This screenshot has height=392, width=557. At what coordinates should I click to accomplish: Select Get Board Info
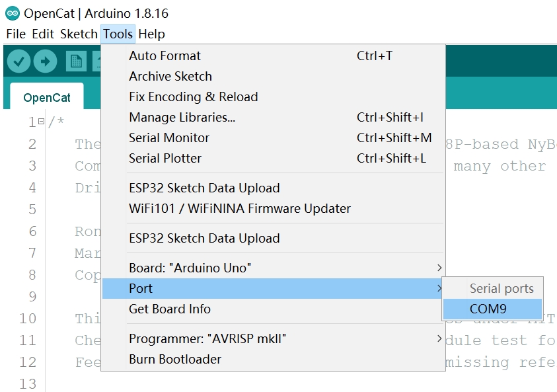[170, 309]
